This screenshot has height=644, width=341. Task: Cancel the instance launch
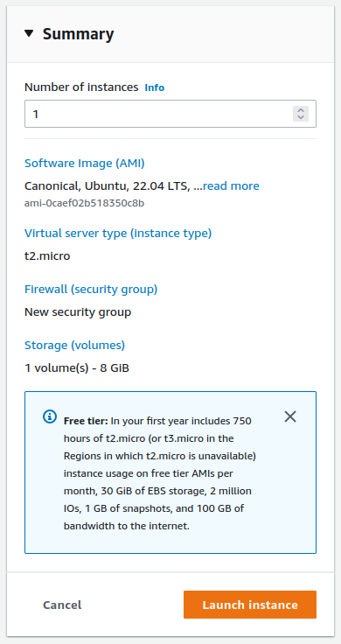click(x=62, y=605)
